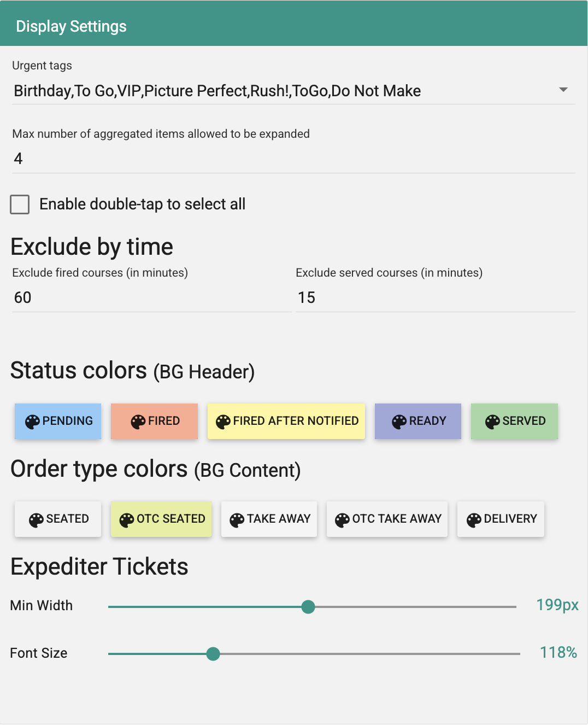The image size is (588, 725).
Task: Click palette icon on the PENDING color button
Action: (x=33, y=422)
